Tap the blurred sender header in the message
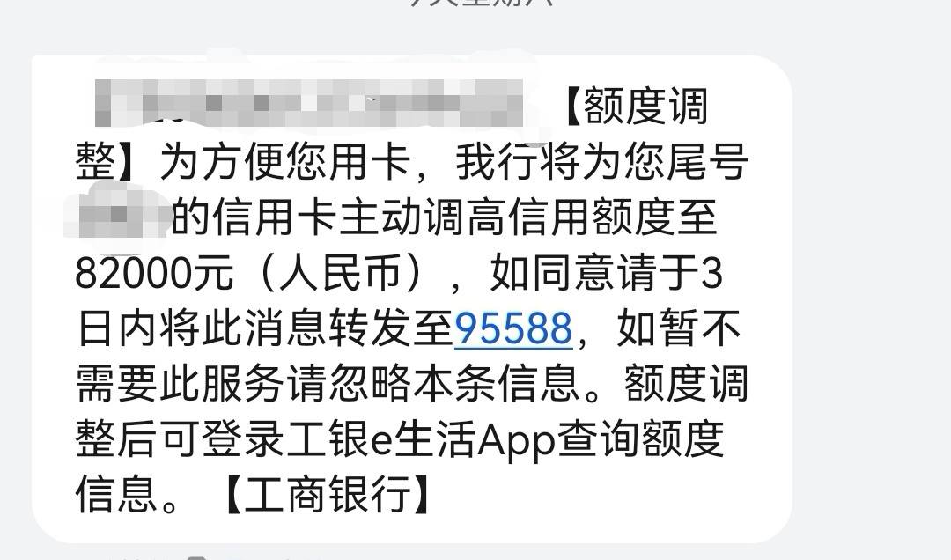The width and height of the screenshot is (951, 560). coord(309,102)
